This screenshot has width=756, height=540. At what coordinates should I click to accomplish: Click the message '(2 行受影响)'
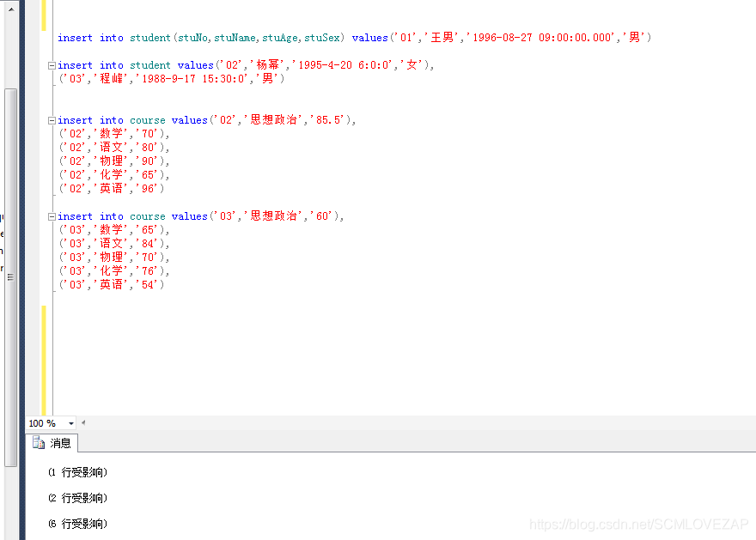point(77,498)
